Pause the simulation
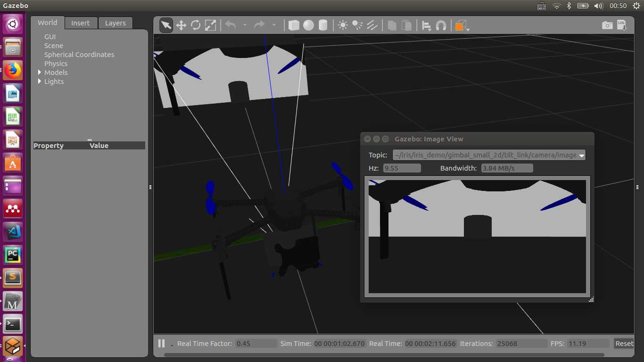This screenshot has height=362, width=644. point(161,344)
